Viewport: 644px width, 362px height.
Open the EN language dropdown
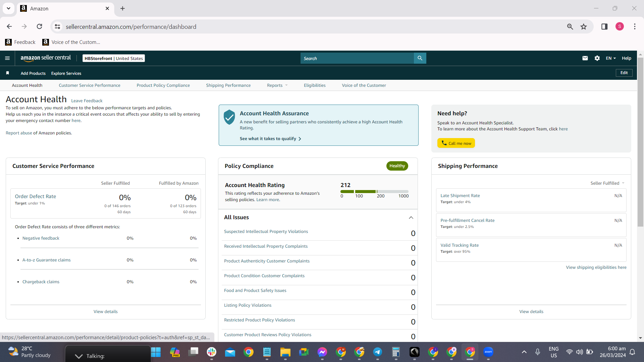(x=611, y=58)
